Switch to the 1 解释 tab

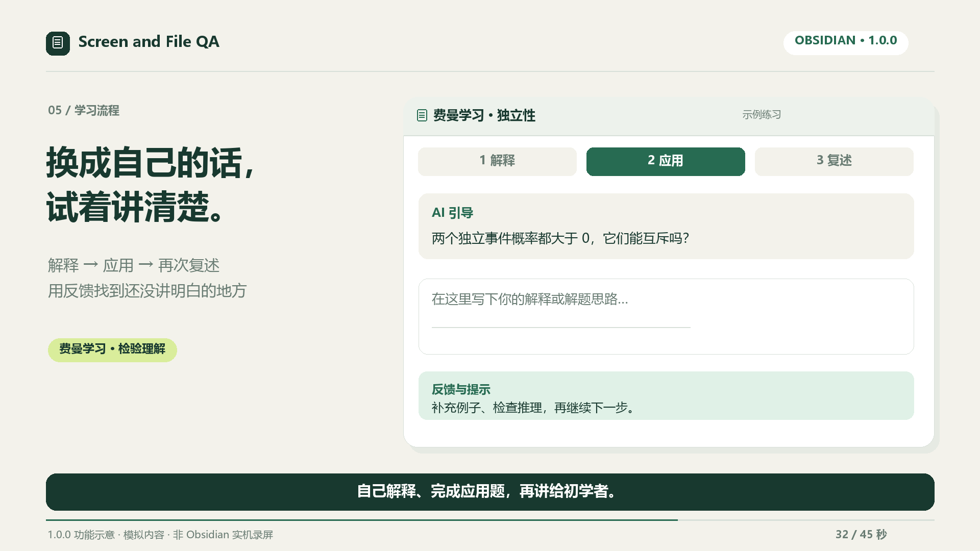pos(497,161)
